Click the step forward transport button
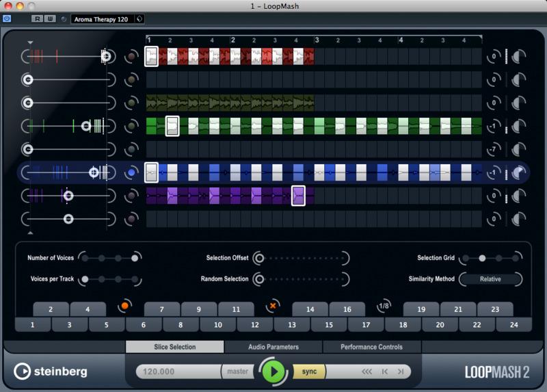This screenshot has width=547, height=392. (x=401, y=371)
